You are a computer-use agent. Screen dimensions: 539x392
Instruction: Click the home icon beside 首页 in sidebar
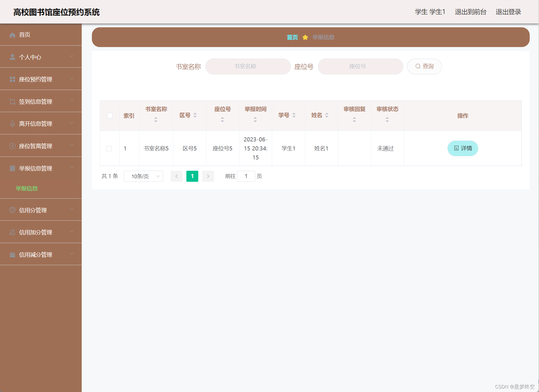click(x=12, y=35)
